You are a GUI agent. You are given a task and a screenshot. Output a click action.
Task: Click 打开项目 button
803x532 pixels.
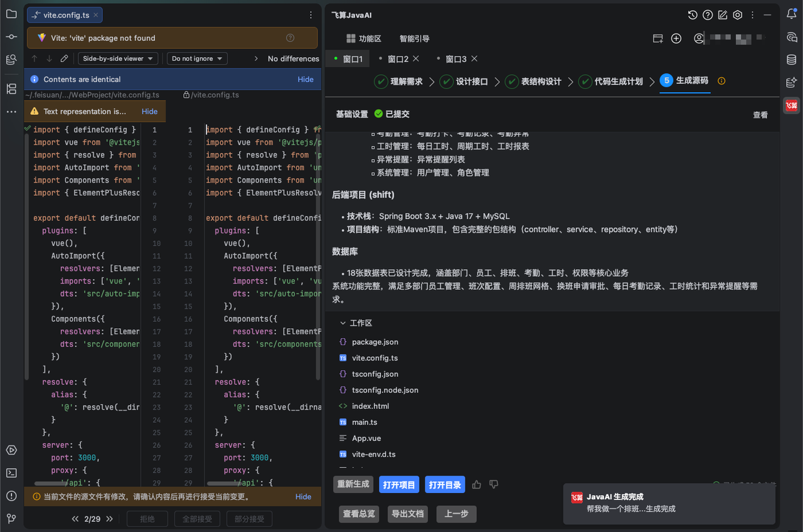pos(399,484)
